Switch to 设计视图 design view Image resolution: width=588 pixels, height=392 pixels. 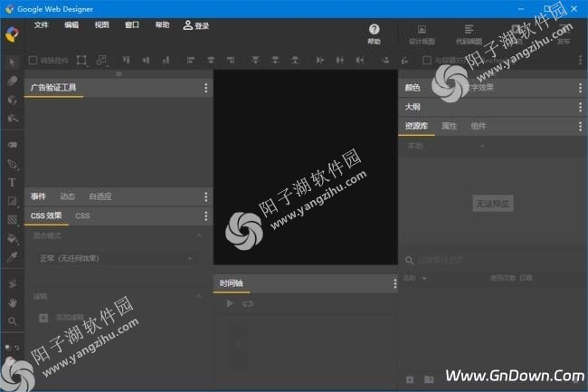click(x=422, y=34)
